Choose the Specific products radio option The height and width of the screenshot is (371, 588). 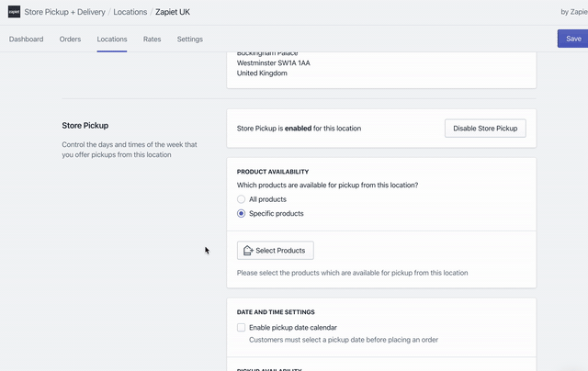[x=242, y=213]
